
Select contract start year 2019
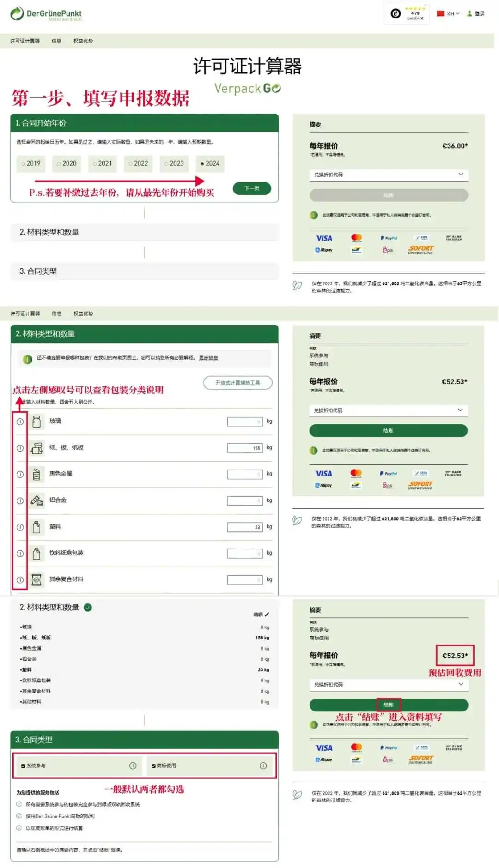(31, 163)
